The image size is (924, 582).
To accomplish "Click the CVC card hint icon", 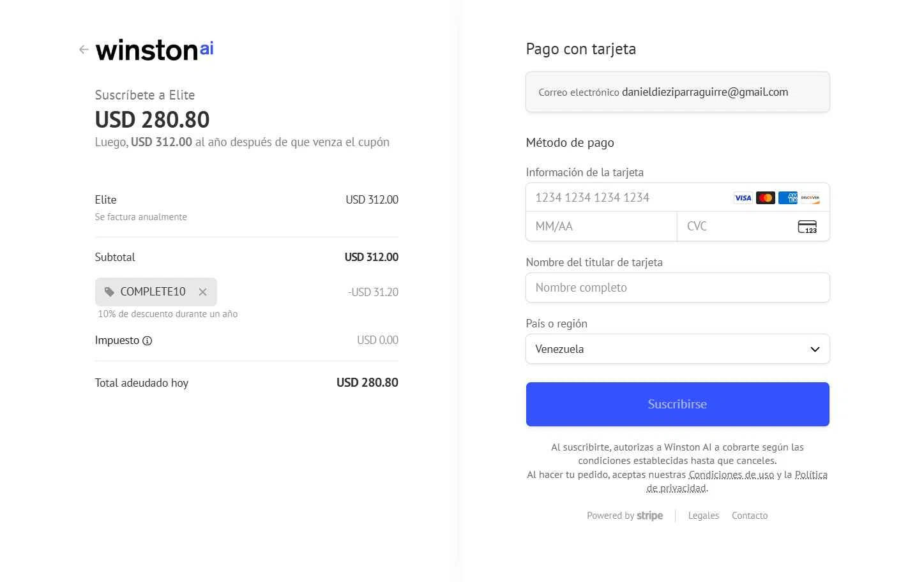I will [807, 227].
